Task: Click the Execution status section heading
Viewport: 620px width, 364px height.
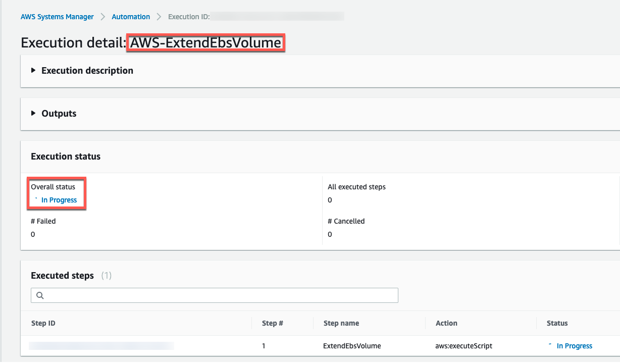Action: pyautogui.click(x=66, y=157)
